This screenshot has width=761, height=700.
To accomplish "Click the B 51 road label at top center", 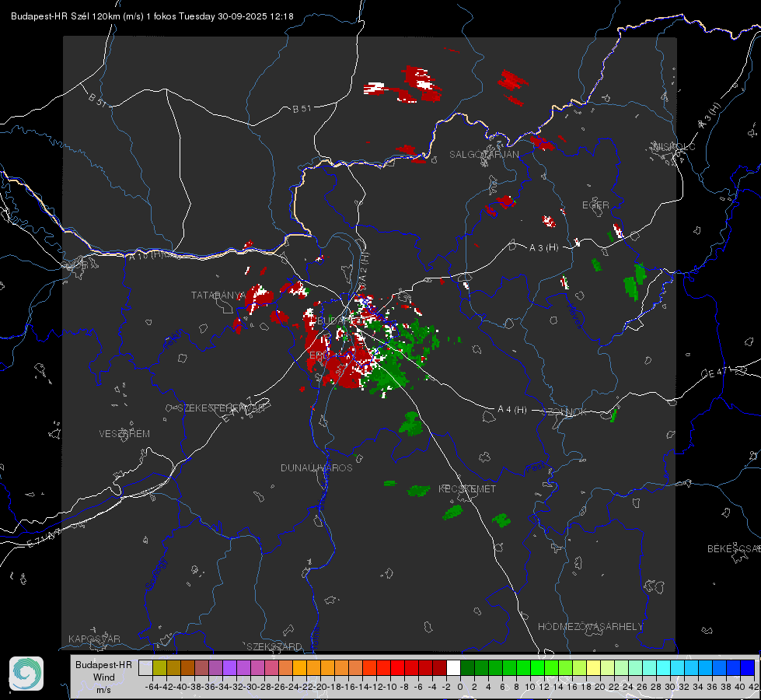I will [302, 109].
